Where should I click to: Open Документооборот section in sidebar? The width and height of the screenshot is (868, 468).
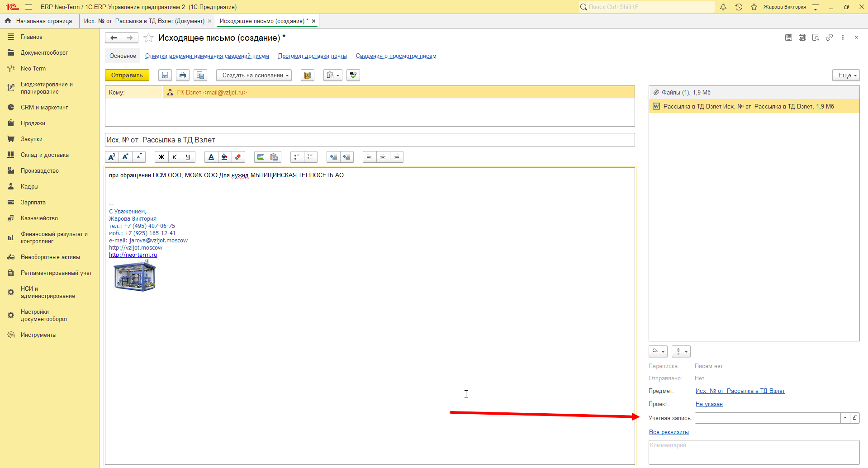44,52
